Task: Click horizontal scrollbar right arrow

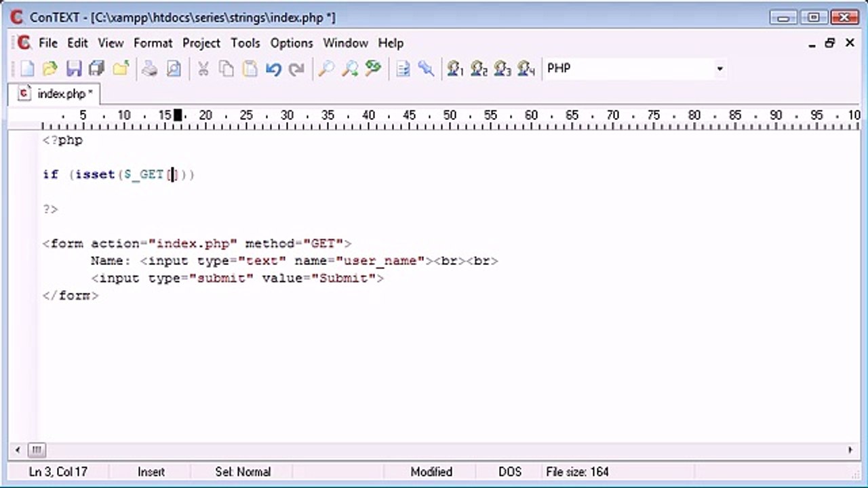Action: tap(850, 449)
